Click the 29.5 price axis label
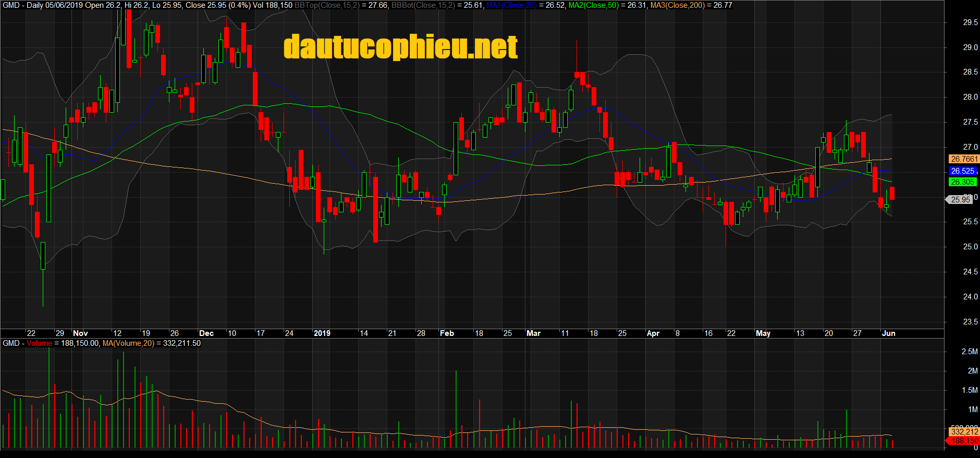 (970, 22)
